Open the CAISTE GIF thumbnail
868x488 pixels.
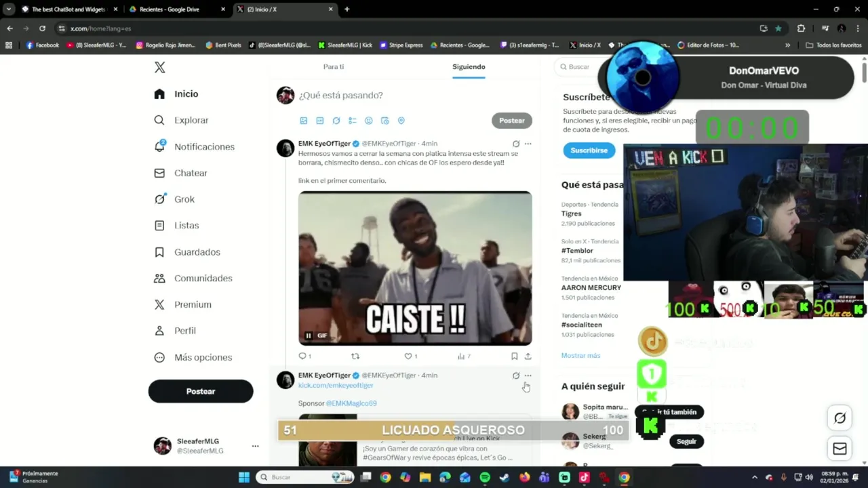click(415, 268)
